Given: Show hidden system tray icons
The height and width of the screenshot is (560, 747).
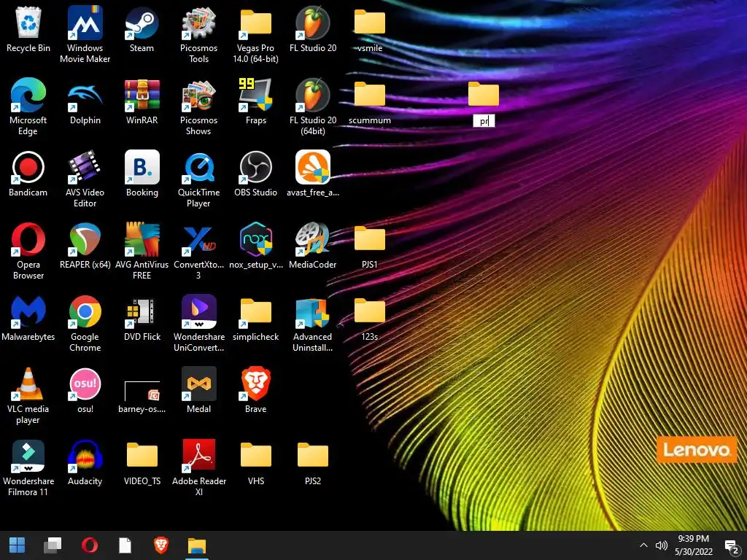Looking at the screenshot, I should (643, 545).
